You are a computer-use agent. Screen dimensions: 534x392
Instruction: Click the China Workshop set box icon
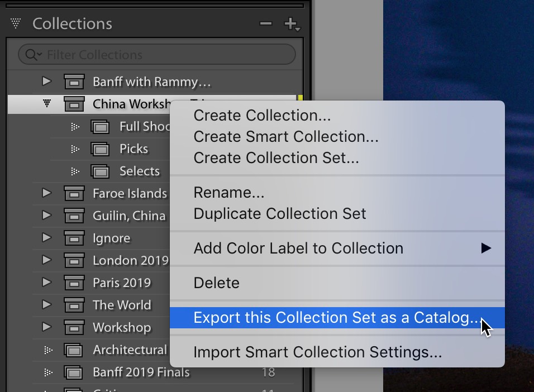(x=74, y=104)
